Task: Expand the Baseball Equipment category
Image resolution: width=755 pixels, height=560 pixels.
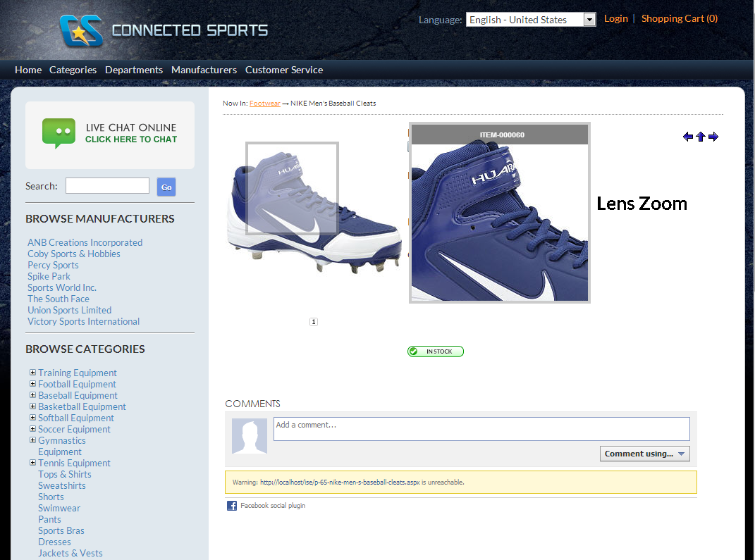Action: [32, 395]
